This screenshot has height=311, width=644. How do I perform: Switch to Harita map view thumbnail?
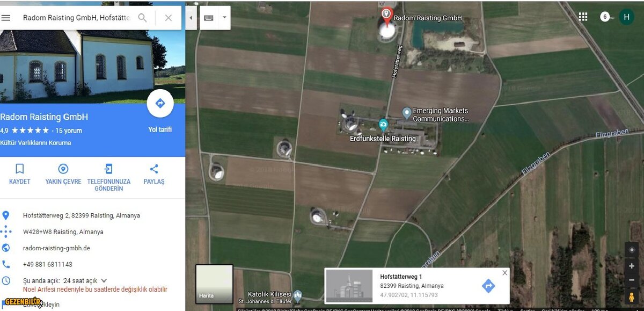click(214, 283)
